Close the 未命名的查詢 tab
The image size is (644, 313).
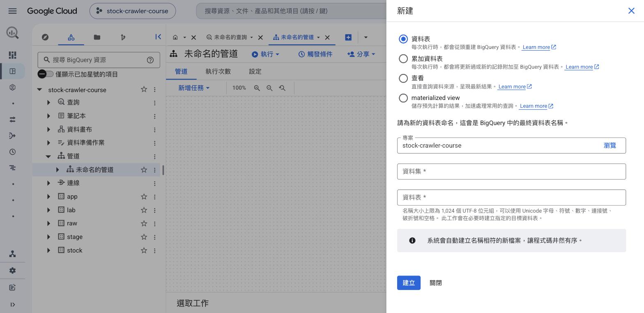pos(260,37)
